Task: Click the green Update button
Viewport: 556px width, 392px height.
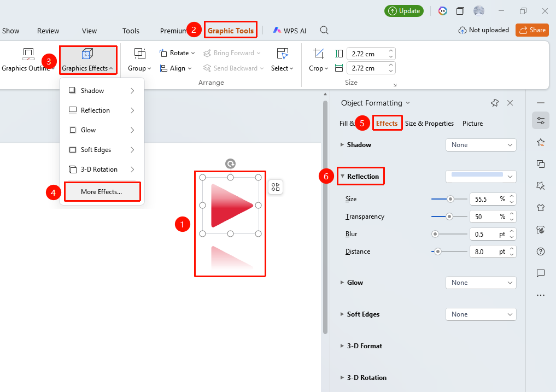Action: (x=404, y=11)
